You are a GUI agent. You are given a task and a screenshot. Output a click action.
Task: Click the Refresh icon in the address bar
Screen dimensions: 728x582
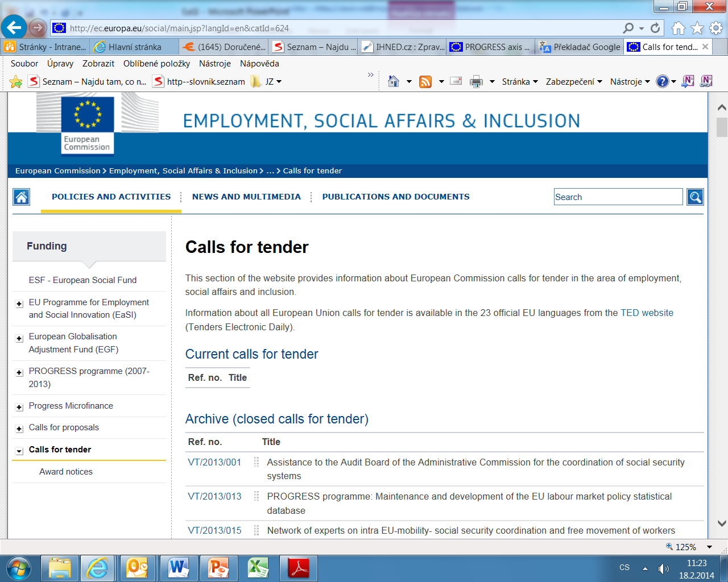(655, 28)
